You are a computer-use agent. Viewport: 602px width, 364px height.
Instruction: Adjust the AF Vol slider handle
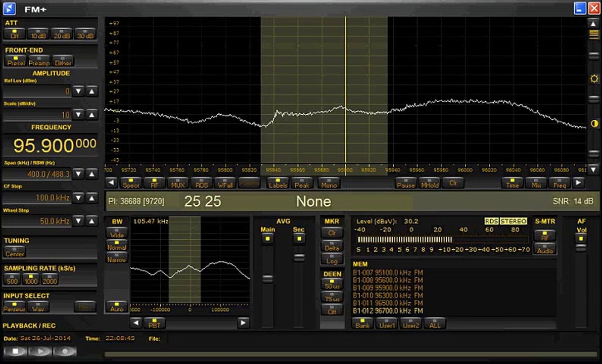click(x=581, y=247)
